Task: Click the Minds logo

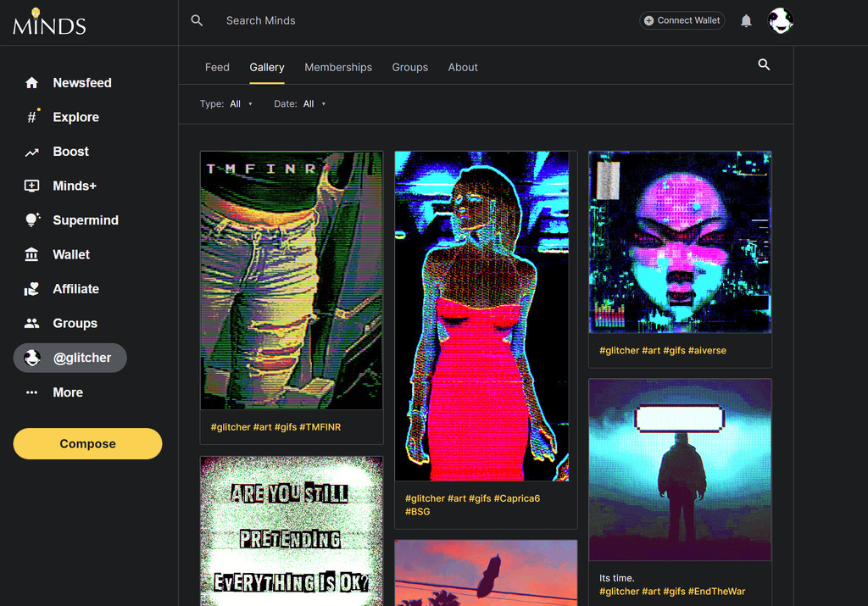Action: tap(49, 22)
